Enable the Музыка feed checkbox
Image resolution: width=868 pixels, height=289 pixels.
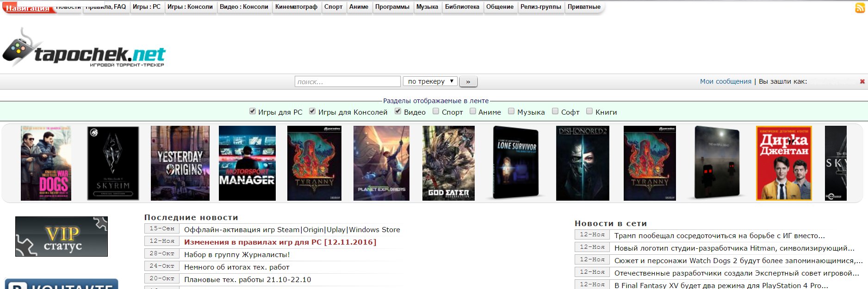click(511, 111)
